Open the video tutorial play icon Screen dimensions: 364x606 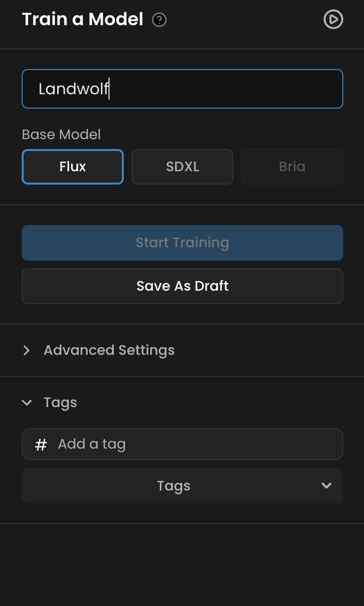(x=333, y=20)
